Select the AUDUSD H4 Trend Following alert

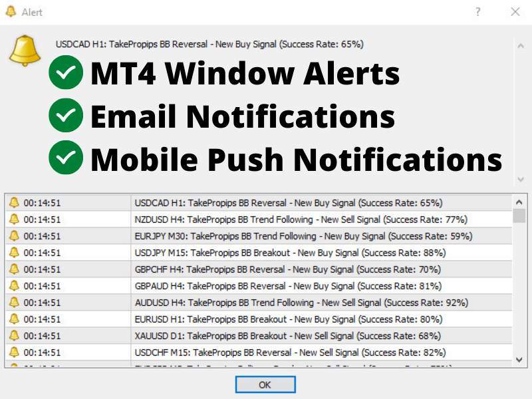click(x=301, y=303)
